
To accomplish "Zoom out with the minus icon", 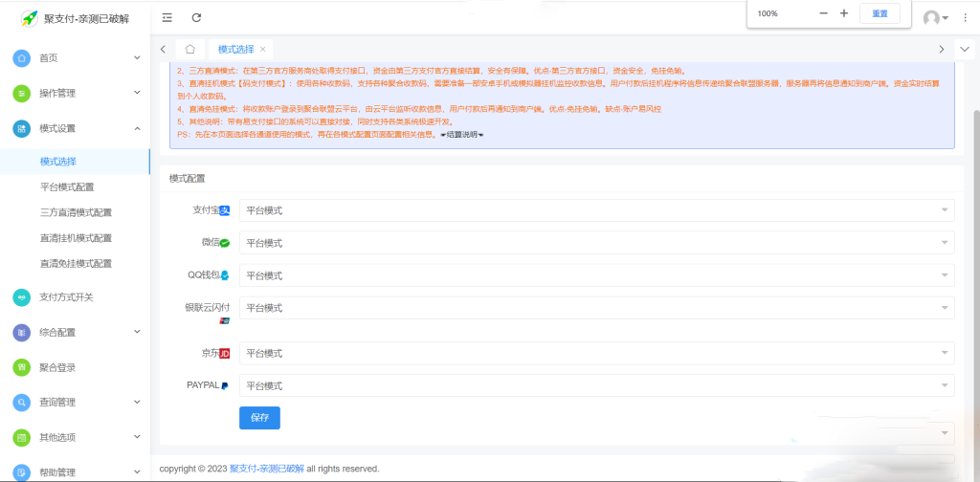I will pyautogui.click(x=824, y=13).
